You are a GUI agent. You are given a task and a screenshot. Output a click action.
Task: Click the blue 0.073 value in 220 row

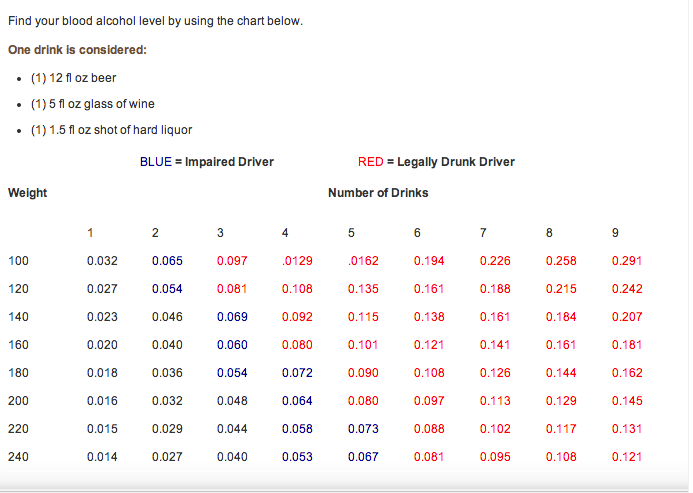[x=364, y=429]
